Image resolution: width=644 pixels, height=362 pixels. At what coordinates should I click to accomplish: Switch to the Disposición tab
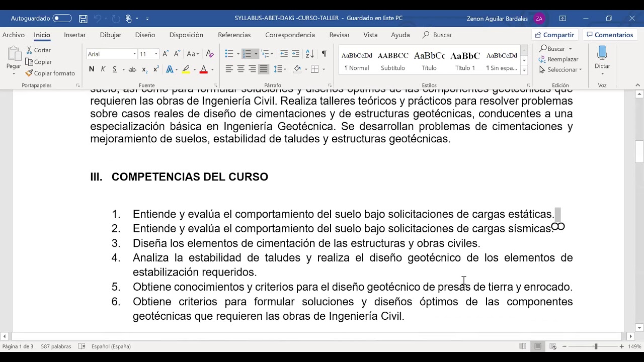(186, 35)
